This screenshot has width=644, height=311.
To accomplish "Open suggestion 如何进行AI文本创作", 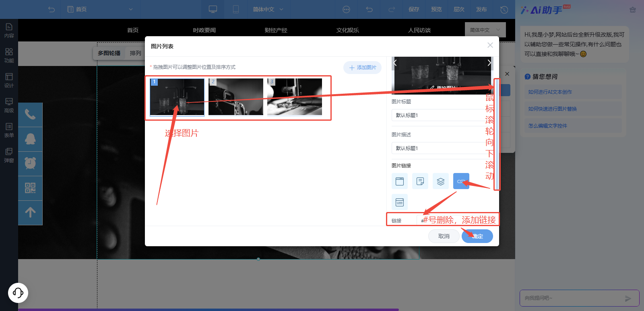I will pyautogui.click(x=573, y=92).
